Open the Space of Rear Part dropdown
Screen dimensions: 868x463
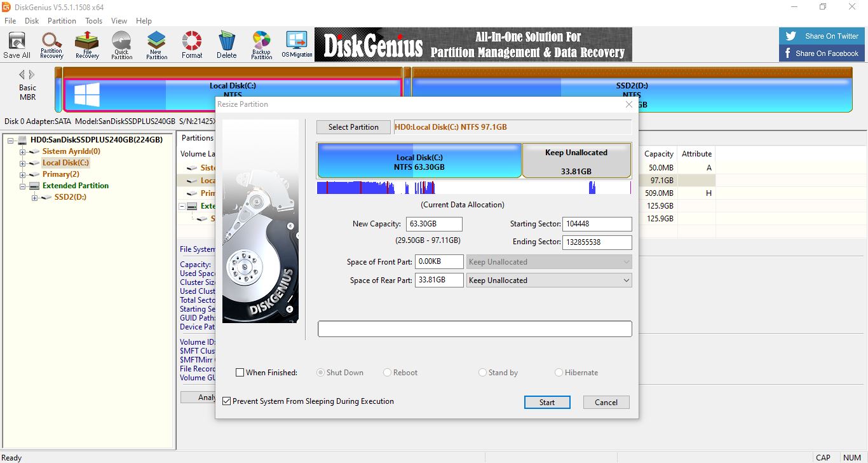(x=549, y=280)
